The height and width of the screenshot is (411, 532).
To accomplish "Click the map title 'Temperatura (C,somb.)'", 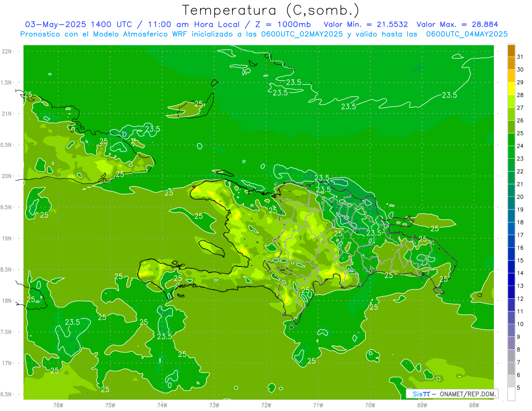I will point(271,10).
